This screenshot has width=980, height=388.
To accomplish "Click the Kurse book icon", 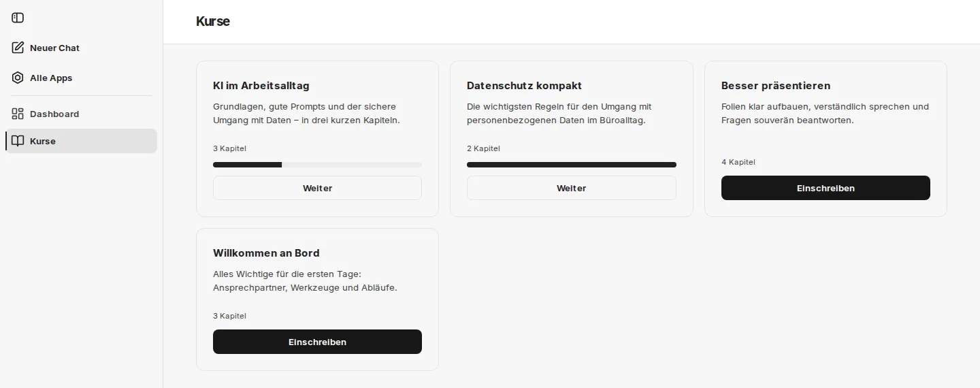I will click(x=18, y=141).
